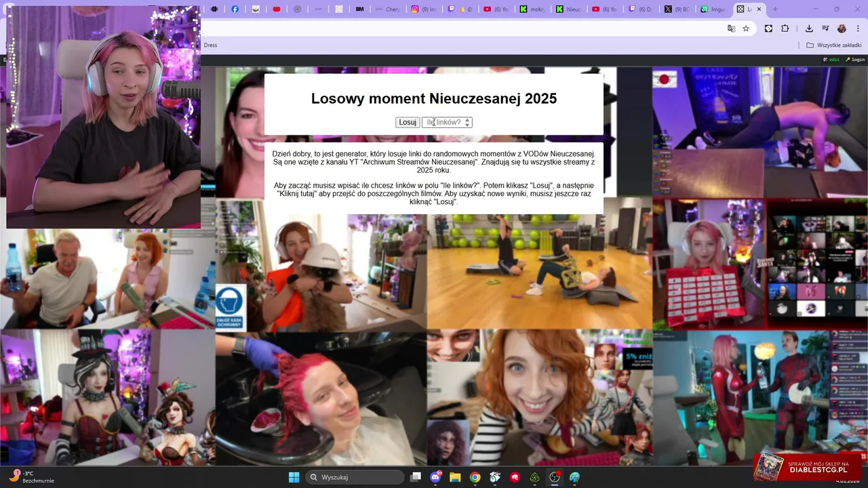Click the Google Translate page icon
This screenshot has width=868, height=488.
click(731, 28)
